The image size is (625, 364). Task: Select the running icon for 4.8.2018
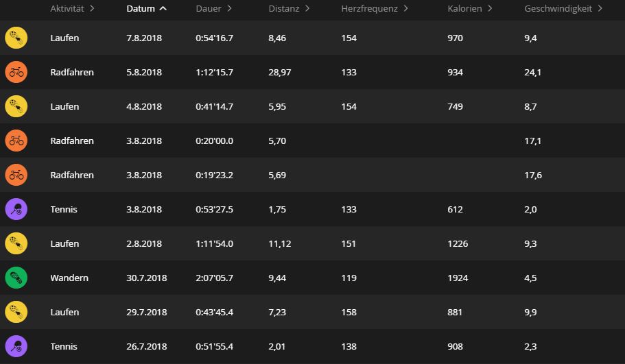[x=16, y=107]
